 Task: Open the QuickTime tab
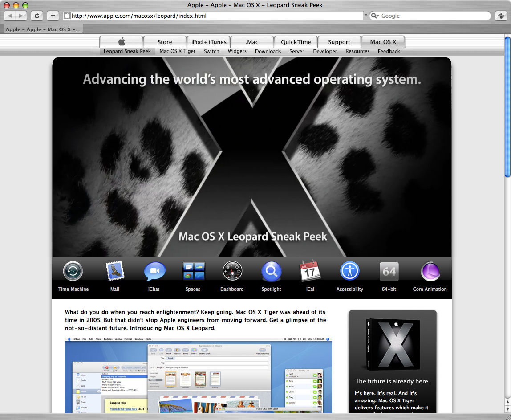(x=296, y=42)
